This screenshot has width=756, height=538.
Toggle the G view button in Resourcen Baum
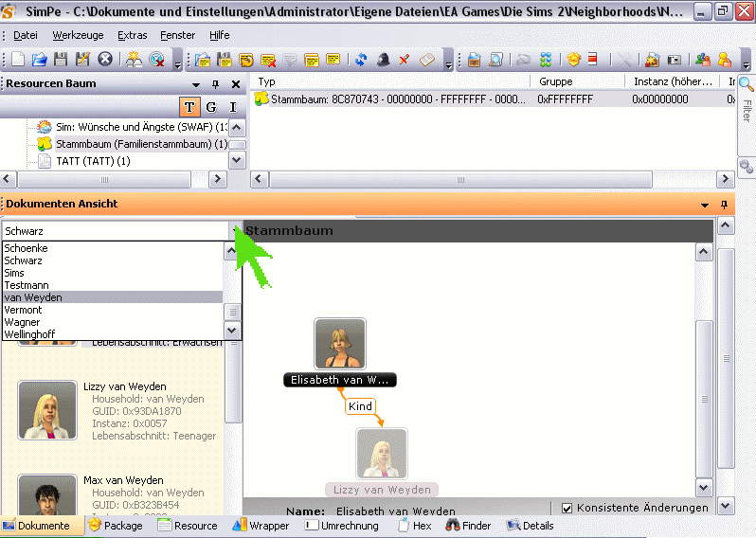tap(211, 107)
